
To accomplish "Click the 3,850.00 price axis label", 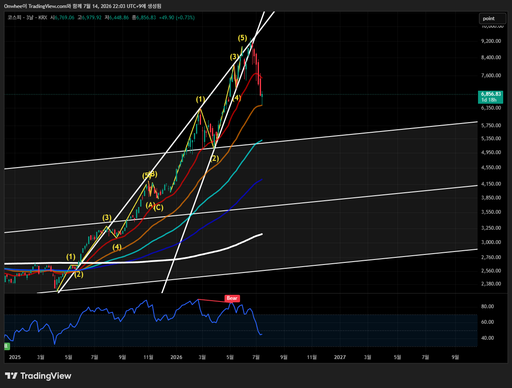I will tap(491, 198).
